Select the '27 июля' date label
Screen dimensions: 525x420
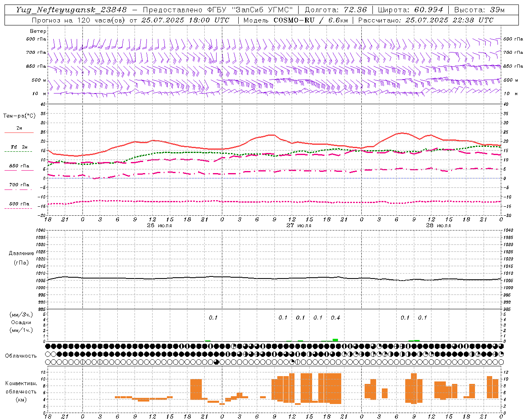click(299, 226)
